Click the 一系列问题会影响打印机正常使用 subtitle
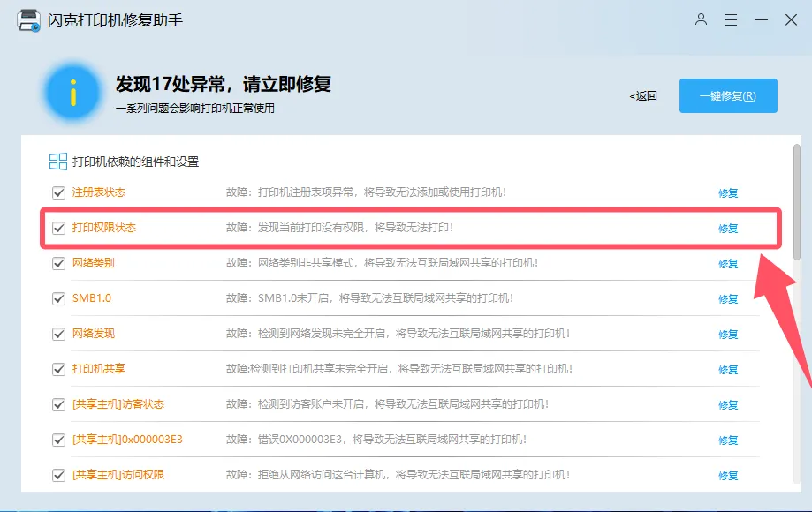 coord(194,109)
